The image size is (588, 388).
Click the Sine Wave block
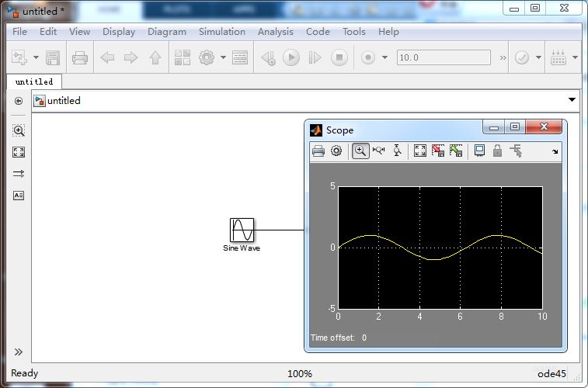click(x=242, y=230)
